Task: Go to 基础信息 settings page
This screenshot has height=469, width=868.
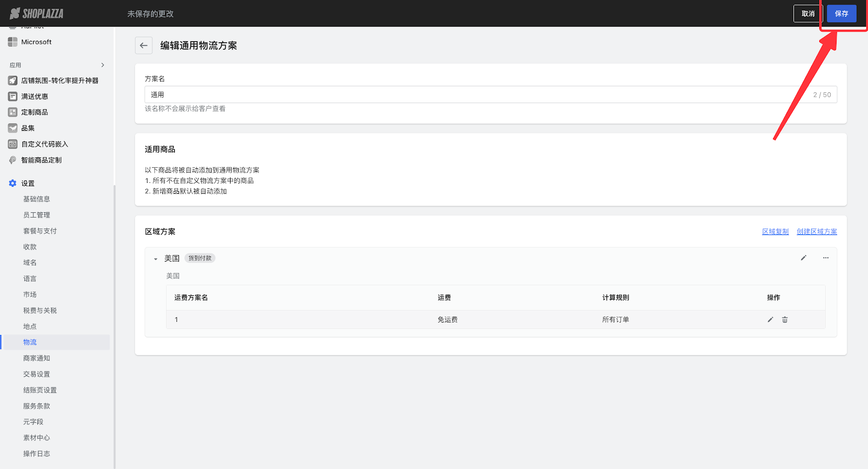Action: tap(36, 199)
